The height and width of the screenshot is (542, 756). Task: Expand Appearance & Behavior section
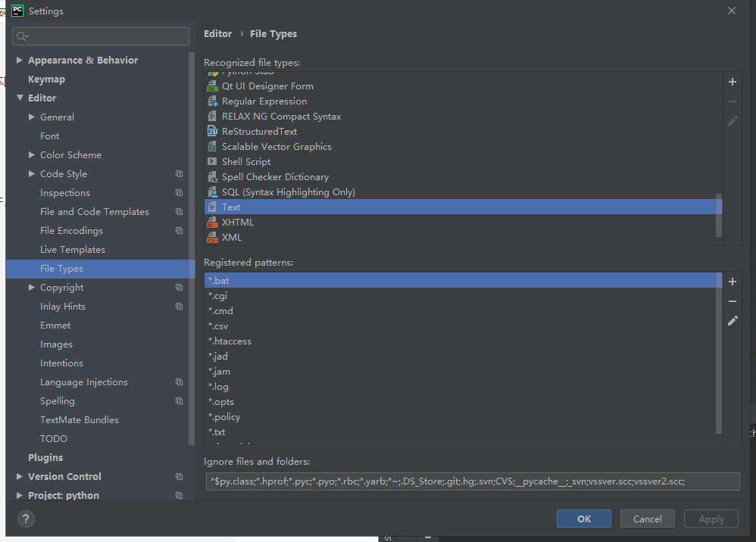19,61
